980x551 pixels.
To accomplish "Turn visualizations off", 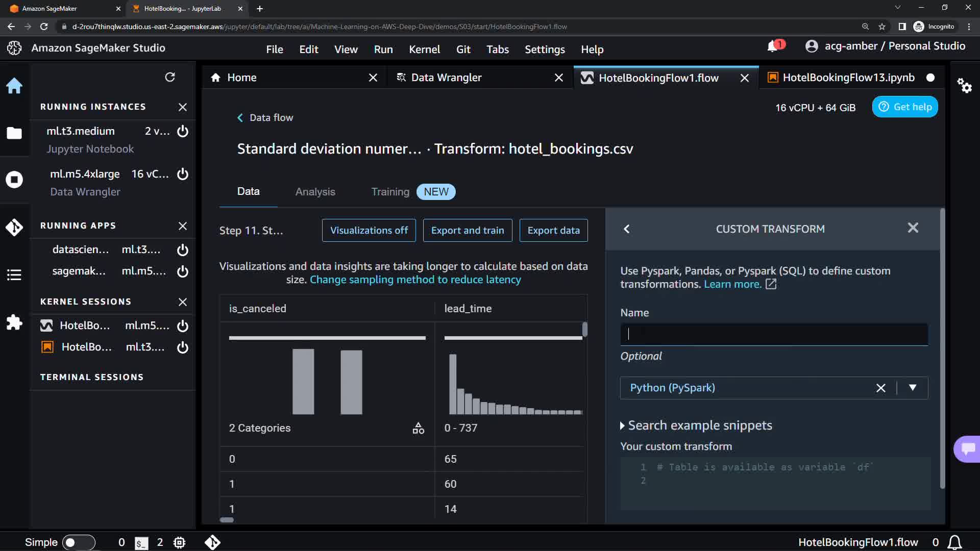I will click(x=369, y=231).
